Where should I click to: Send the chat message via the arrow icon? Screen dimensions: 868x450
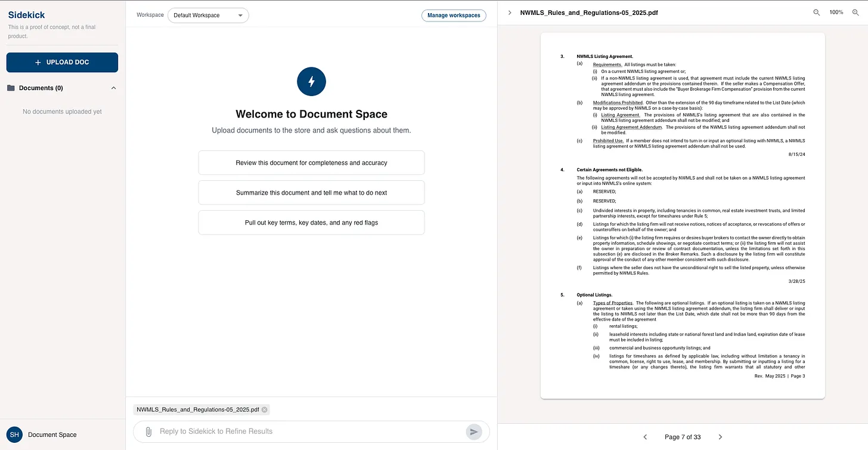474,431
